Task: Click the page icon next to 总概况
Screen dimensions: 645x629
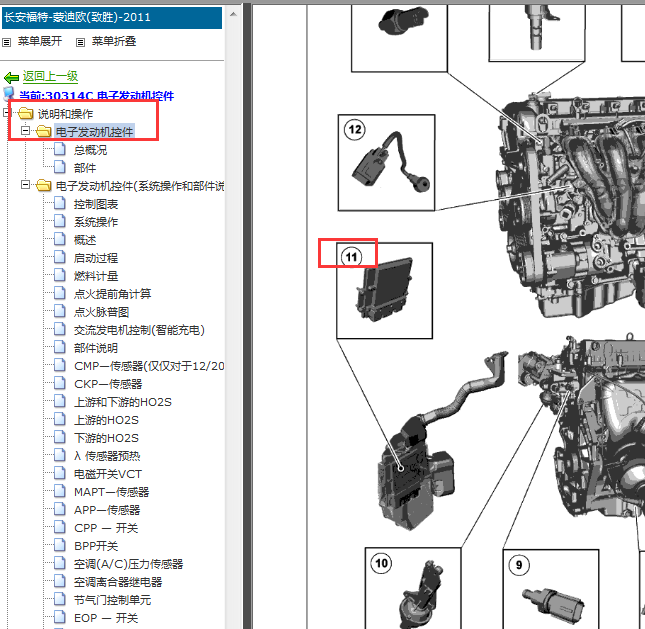Action: click(x=60, y=149)
